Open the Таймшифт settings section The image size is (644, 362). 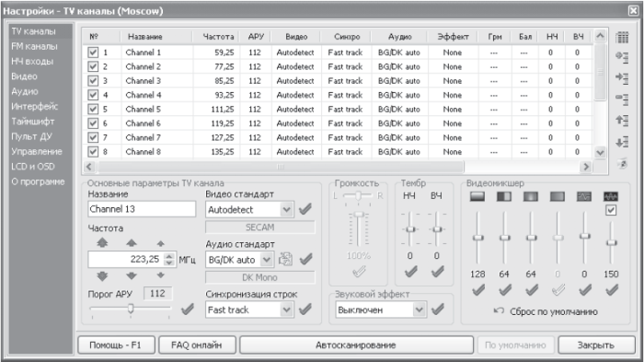tap(33, 122)
